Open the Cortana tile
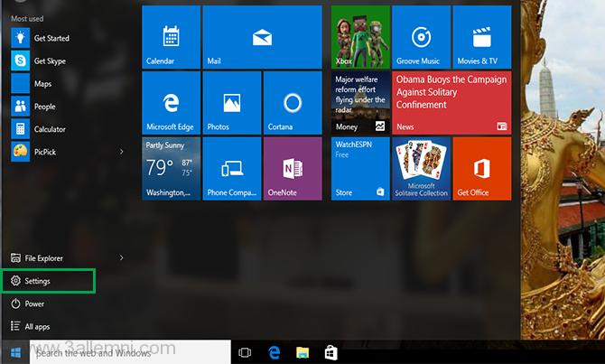The image size is (605, 364). (x=292, y=103)
